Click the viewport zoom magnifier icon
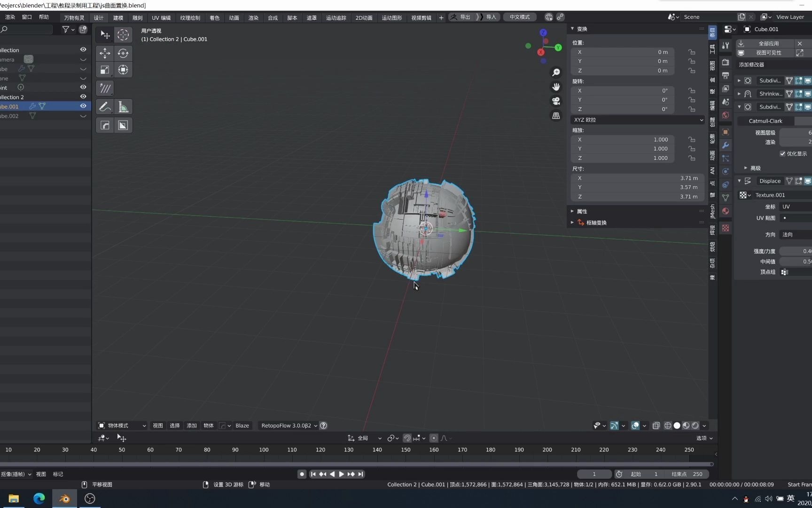This screenshot has height=508, width=812. 556,72
